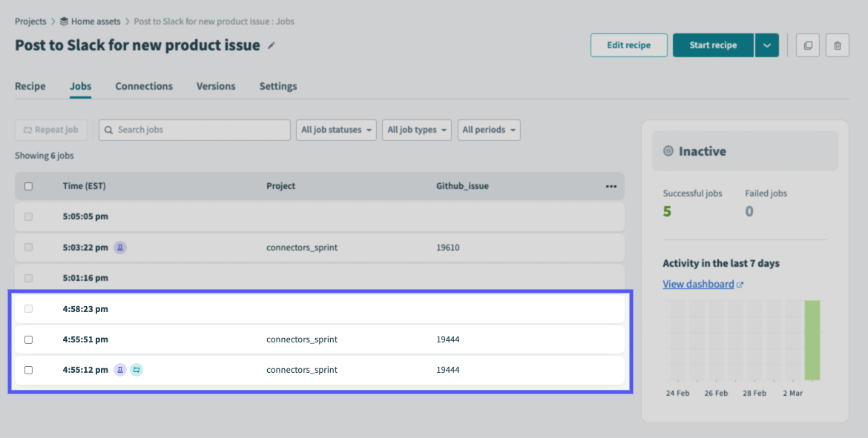Switch to the Connections tab
Viewport: 868px width, 438px height.
tap(144, 87)
